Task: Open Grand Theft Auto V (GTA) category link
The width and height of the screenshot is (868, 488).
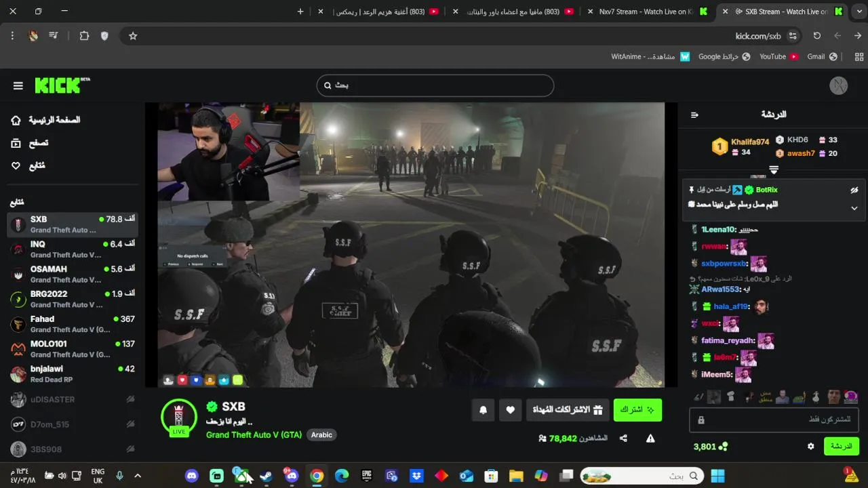Action: tap(254, 434)
